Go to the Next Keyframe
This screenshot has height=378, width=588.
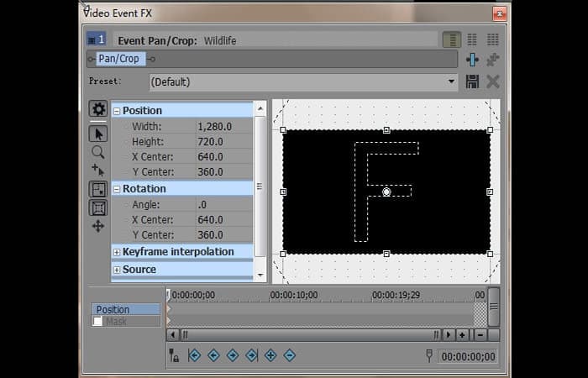pyautogui.click(x=233, y=355)
